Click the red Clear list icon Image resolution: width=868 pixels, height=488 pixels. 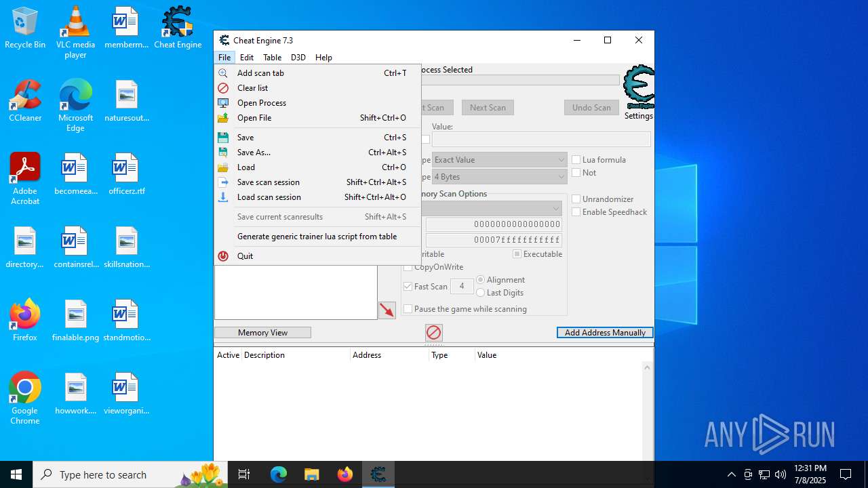[223, 87]
